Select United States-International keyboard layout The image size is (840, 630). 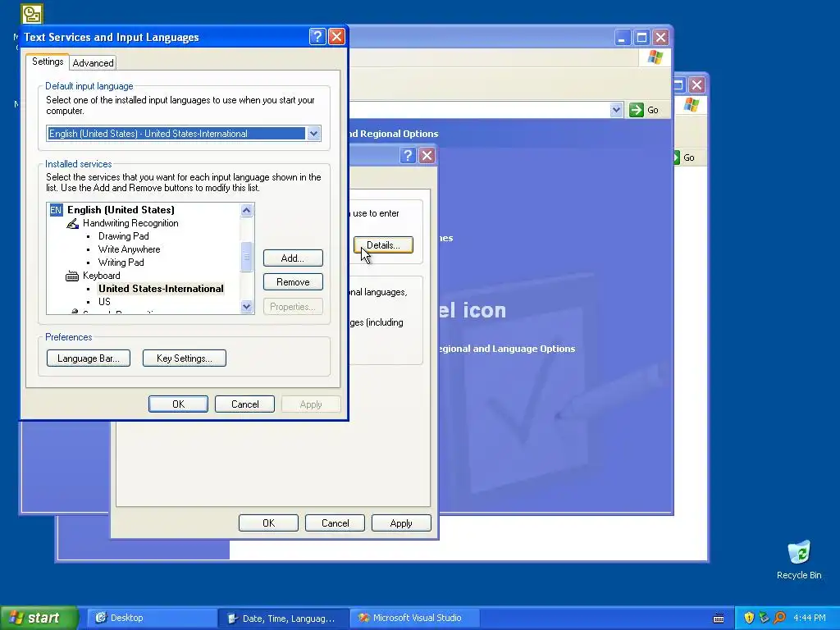[161, 289]
